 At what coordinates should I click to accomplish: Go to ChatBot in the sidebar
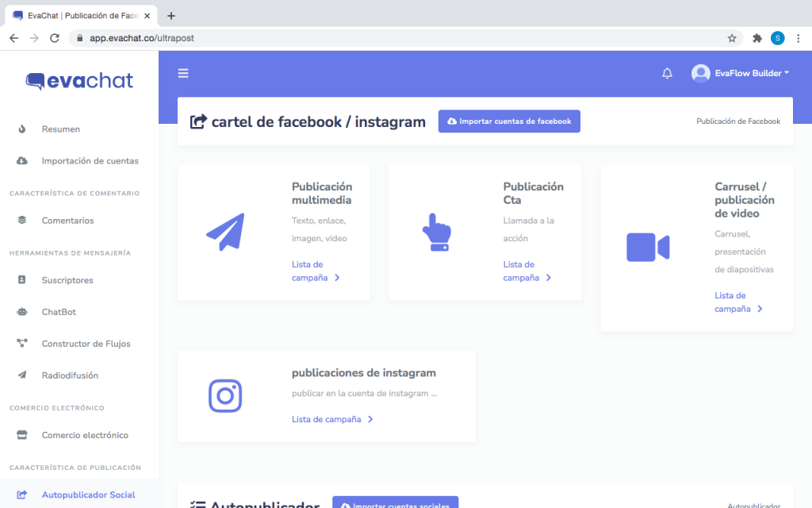coord(59,312)
